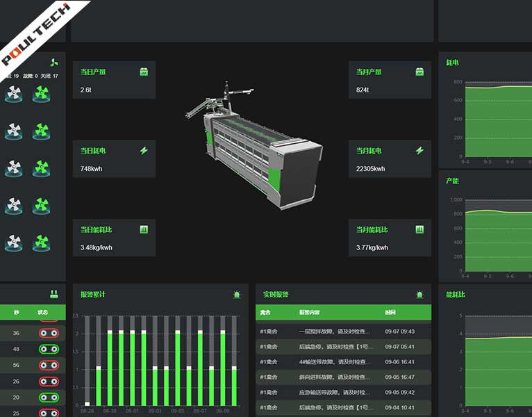
Task: Click the 3D poultry house model
Action: click(254, 146)
